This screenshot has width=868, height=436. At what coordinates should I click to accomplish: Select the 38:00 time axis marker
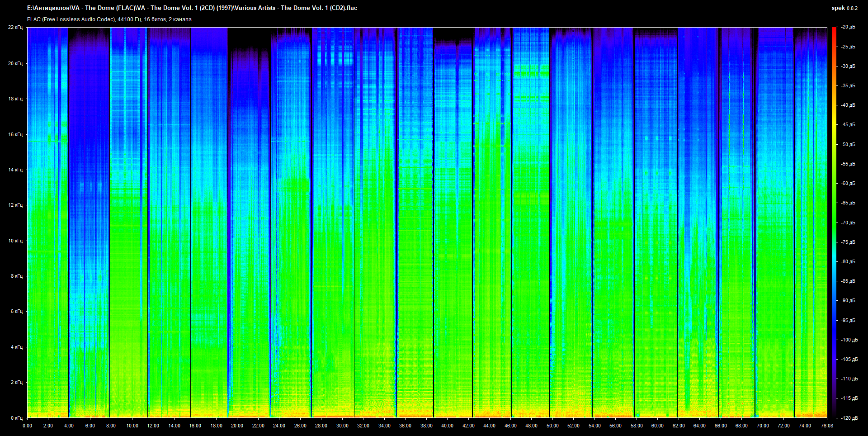pos(426,426)
